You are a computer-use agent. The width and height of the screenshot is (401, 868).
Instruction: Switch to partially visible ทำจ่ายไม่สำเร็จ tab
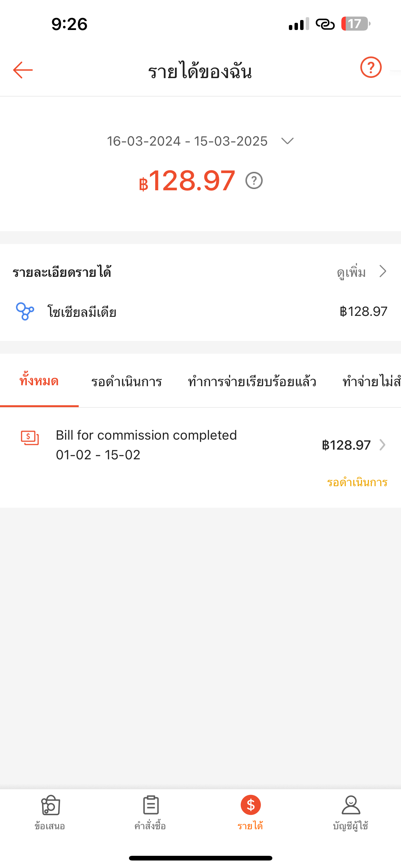pos(371,382)
